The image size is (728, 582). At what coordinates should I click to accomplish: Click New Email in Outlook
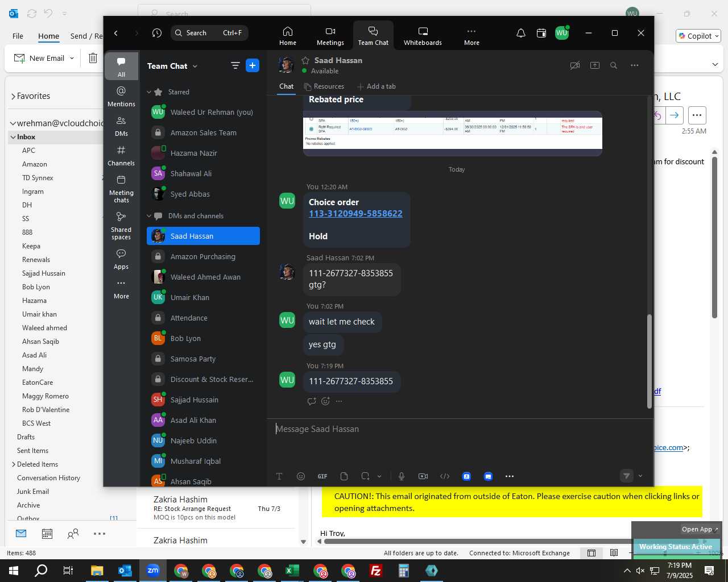pos(39,58)
